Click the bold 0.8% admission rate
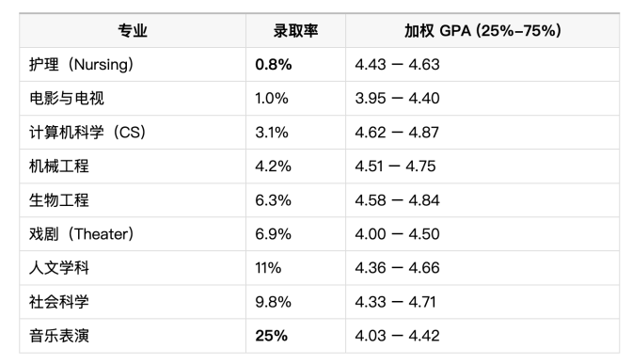 coord(274,65)
